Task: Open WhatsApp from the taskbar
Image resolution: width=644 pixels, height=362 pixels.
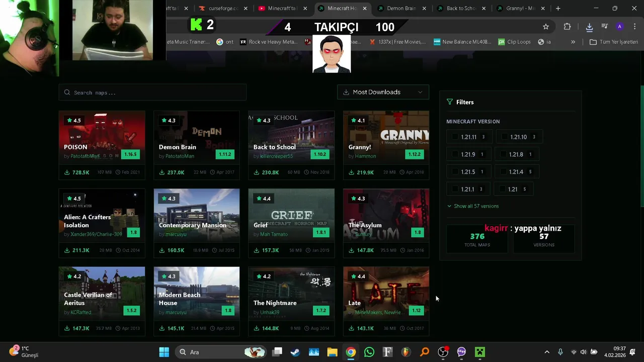Action: (369, 352)
